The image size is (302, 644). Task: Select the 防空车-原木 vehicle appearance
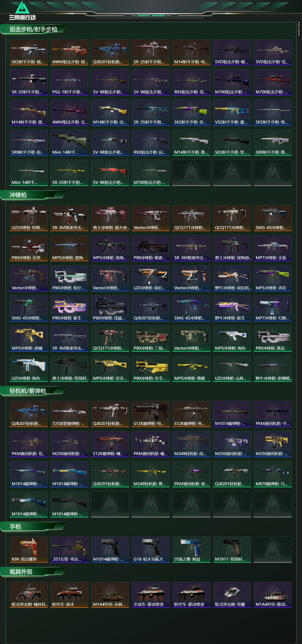pyautogui.click(x=69, y=595)
